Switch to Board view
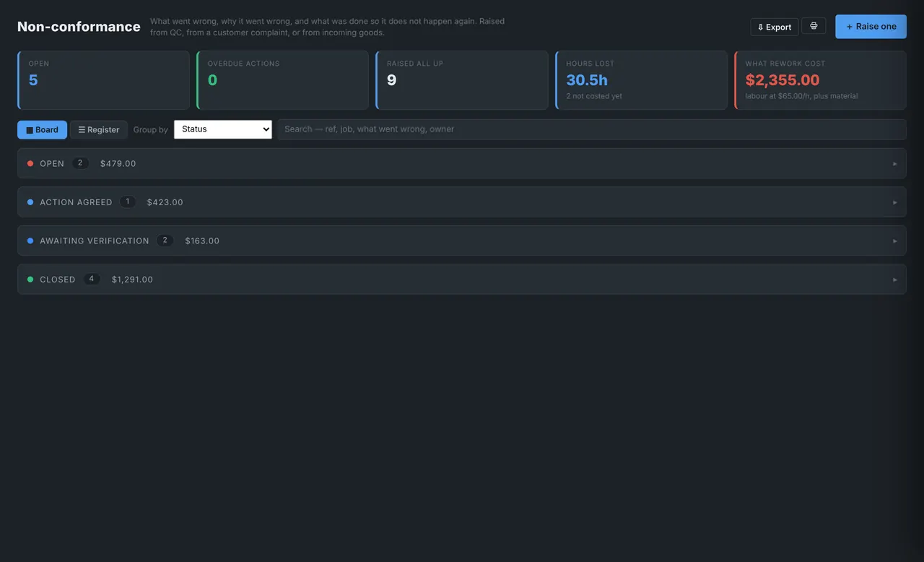The height and width of the screenshot is (562, 924). pos(42,130)
